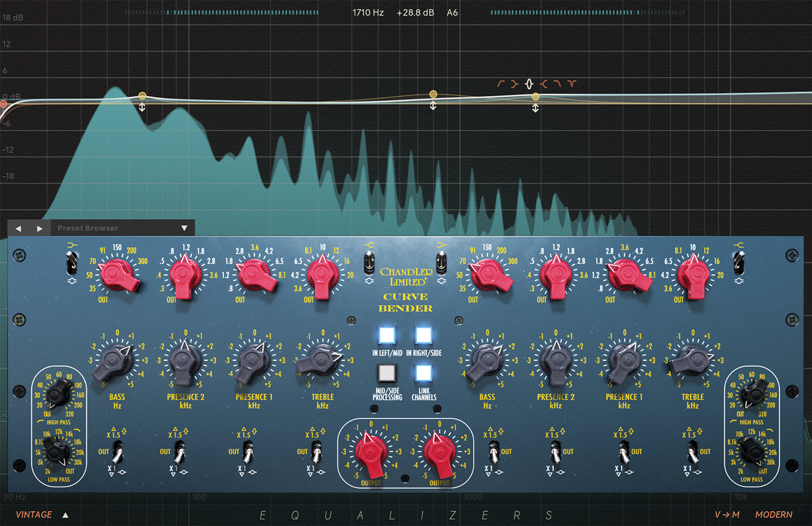
Task: Open the Vintage EQ tab
Action: pyautogui.click(x=34, y=515)
